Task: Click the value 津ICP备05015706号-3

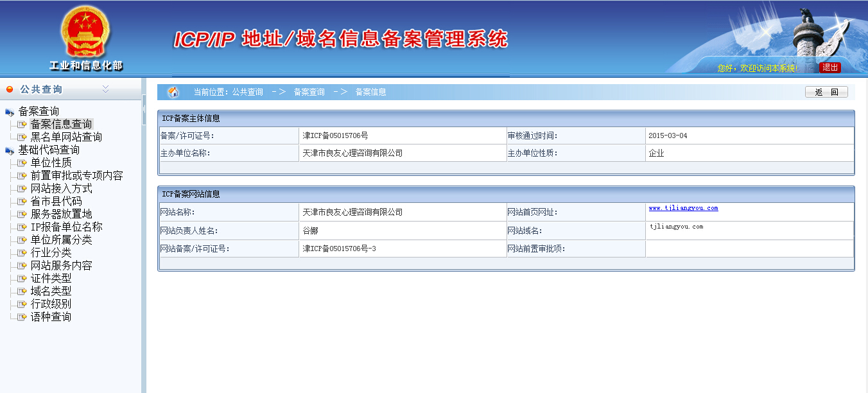Action: click(339, 248)
